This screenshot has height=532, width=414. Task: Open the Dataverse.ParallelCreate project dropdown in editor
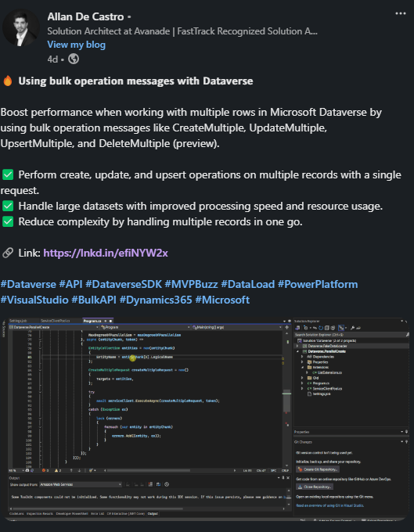(54, 327)
